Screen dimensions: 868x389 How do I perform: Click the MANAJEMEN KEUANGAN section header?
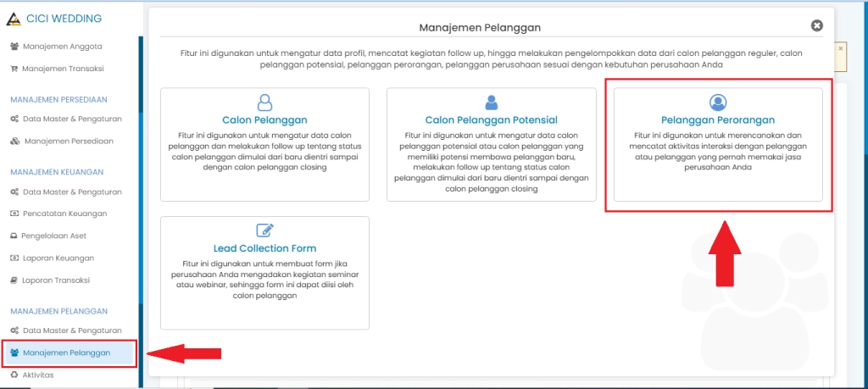click(x=57, y=172)
